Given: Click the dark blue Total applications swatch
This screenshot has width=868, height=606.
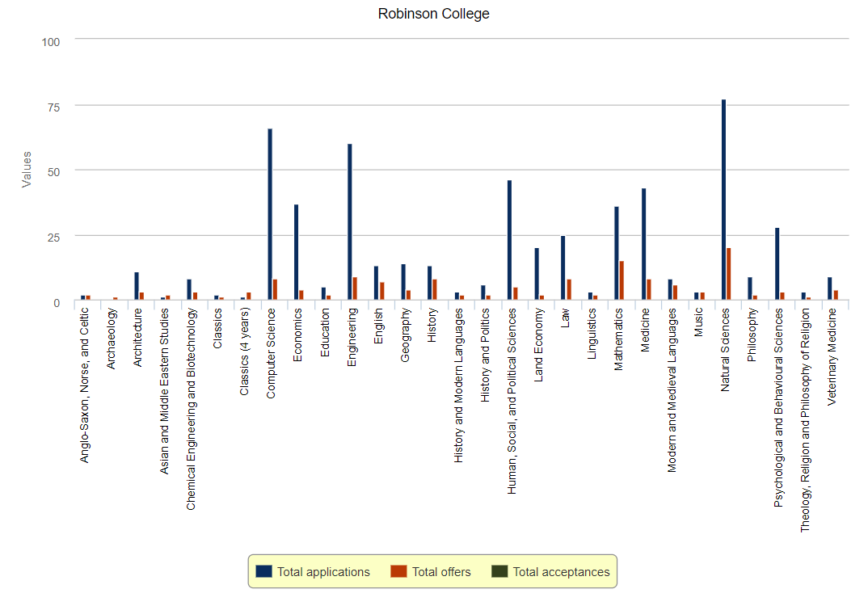Looking at the screenshot, I should tap(264, 571).
